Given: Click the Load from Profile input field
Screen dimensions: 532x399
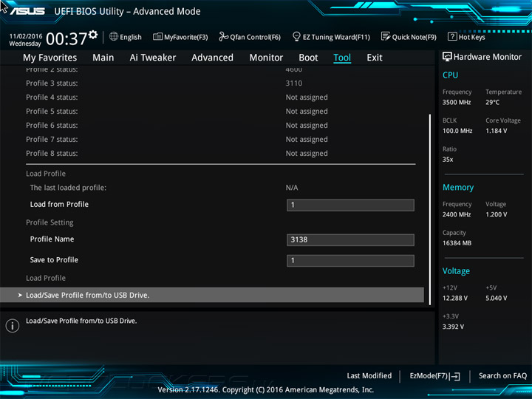Looking at the screenshot, I should pyautogui.click(x=350, y=205).
